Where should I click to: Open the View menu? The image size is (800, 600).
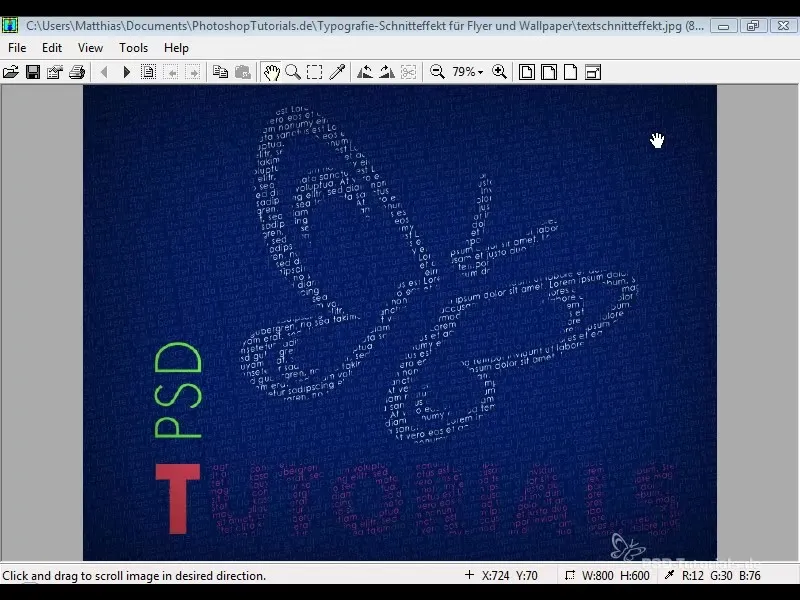(90, 47)
